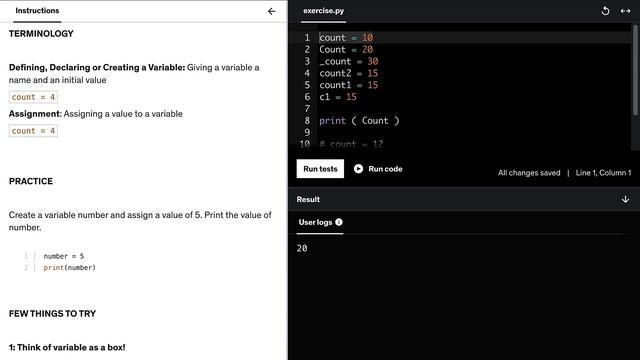This screenshot has width=640, height=360.
Task: Click 'count = 4' snippet under Assignment
Action: click(33, 131)
